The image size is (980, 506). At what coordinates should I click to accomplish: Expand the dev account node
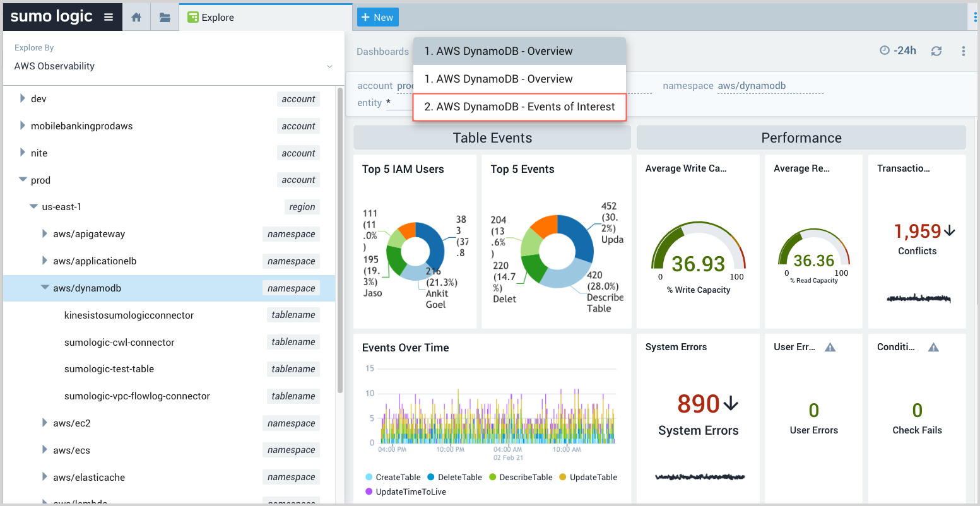tap(22, 98)
